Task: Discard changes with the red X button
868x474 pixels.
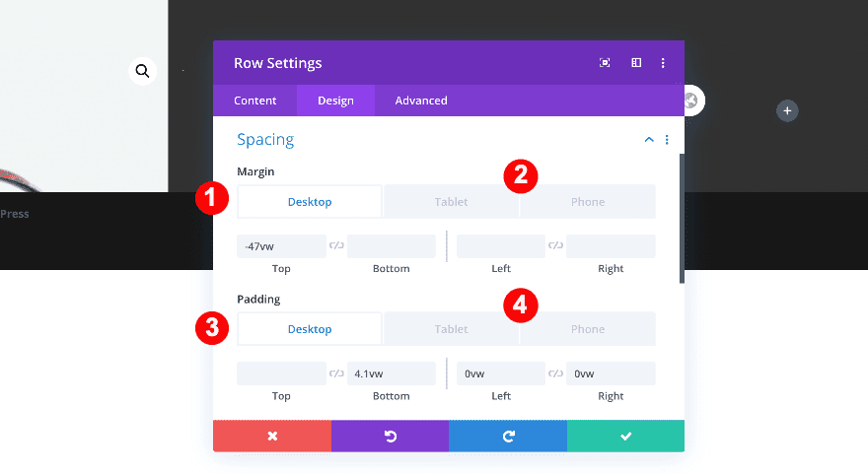Action: 272,436
